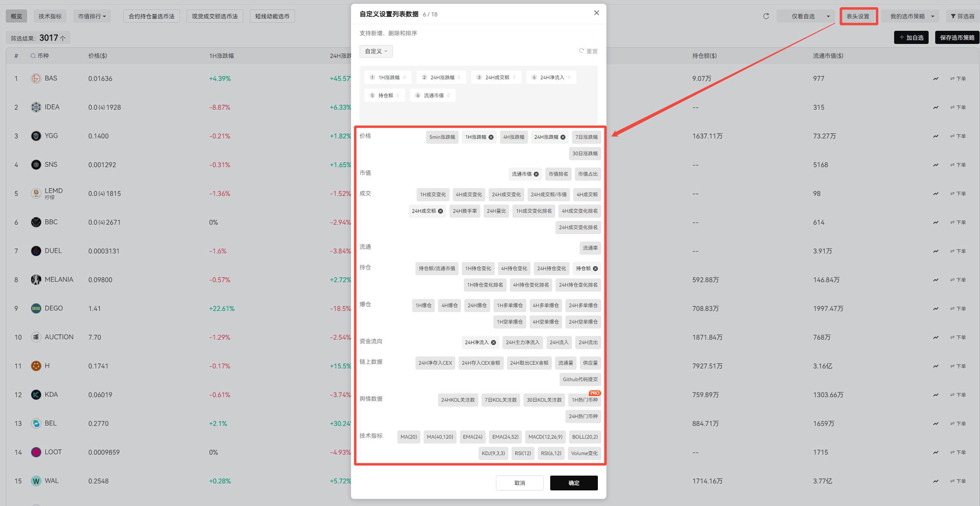The image size is (980, 506).
Task: Remove 持仓额 tag via x icon
Action: [x=595, y=269]
